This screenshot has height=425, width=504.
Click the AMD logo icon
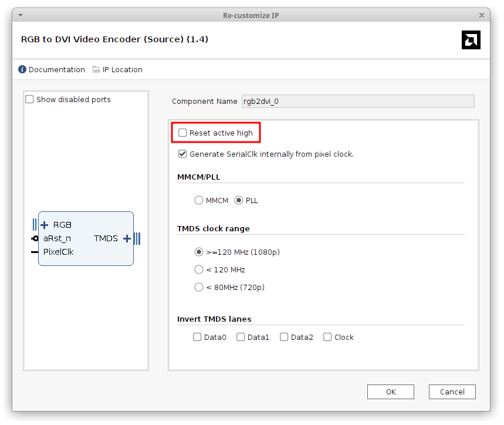click(x=471, y=40)
